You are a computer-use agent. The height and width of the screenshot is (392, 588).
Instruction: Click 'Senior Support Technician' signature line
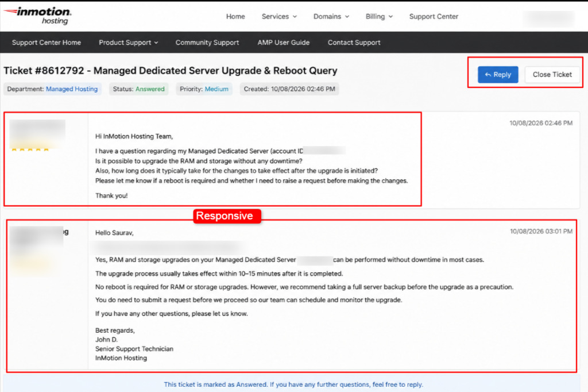(134, 349)
